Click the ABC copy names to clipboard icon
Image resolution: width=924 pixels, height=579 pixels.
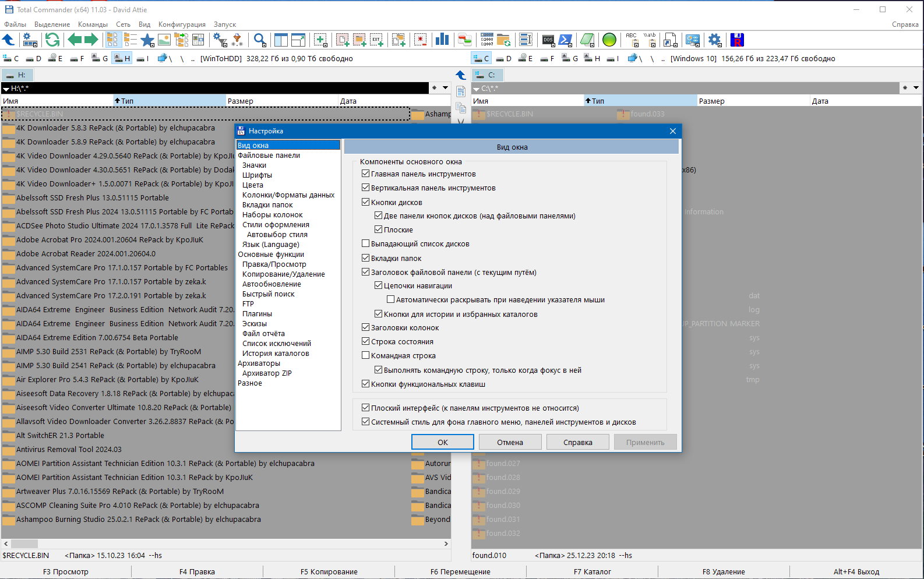(x=632, y=40)
